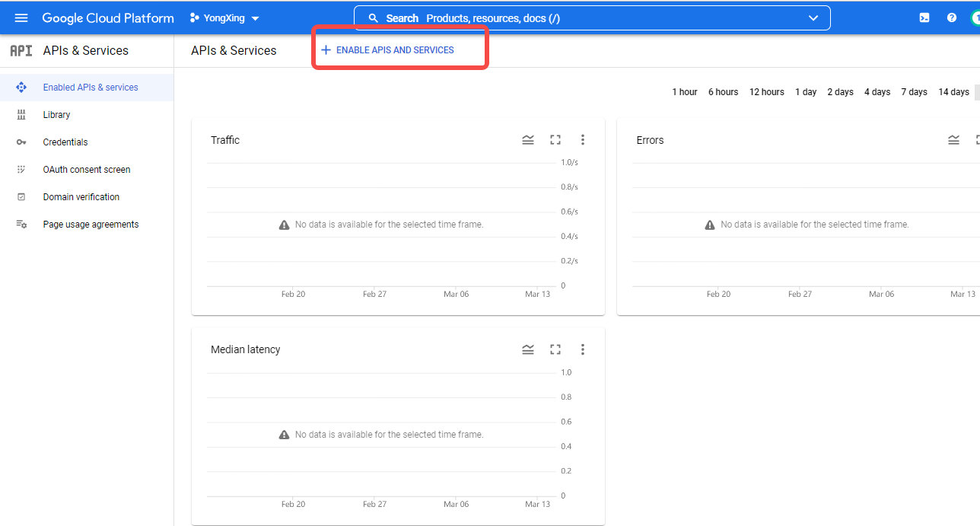Set the time range to 14 days
Viewport: 980px width, 526px height.
(x=954, y=92)
